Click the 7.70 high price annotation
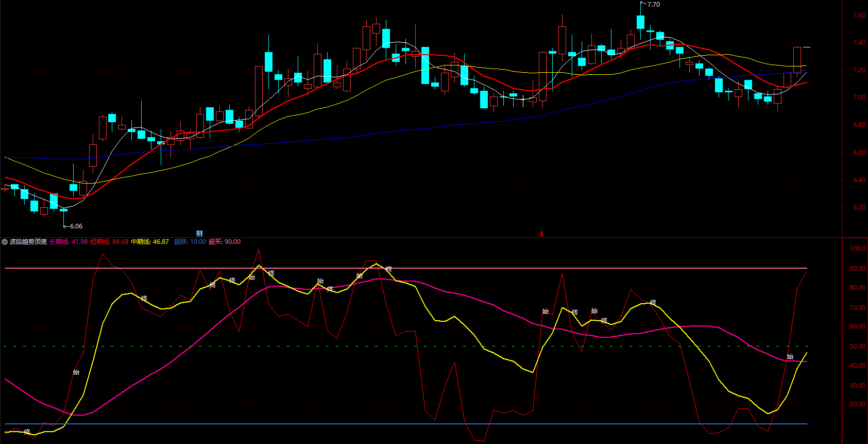The width and height of the screenshot is (868, 444). (653, 5)
